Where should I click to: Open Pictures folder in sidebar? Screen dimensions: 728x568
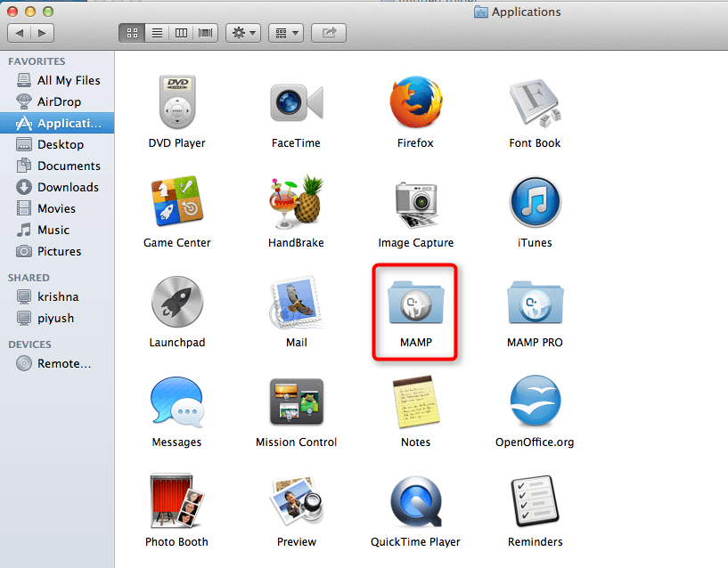click(57, 251)
